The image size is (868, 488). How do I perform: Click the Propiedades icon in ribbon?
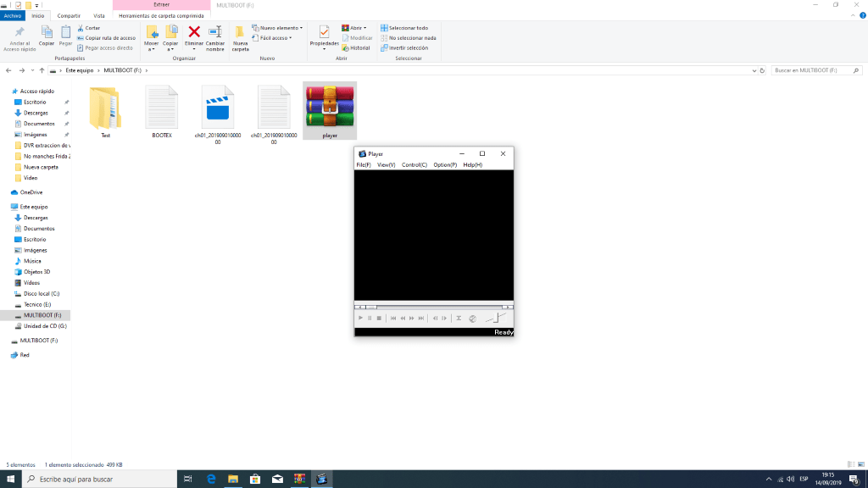324,32
